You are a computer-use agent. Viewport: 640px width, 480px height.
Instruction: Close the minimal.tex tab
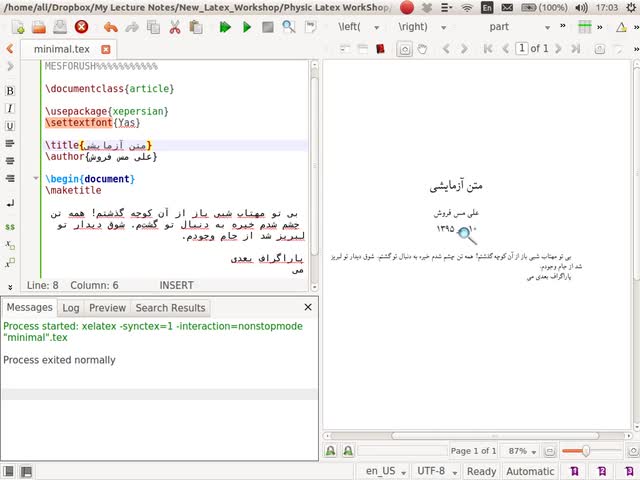(106, 49)
